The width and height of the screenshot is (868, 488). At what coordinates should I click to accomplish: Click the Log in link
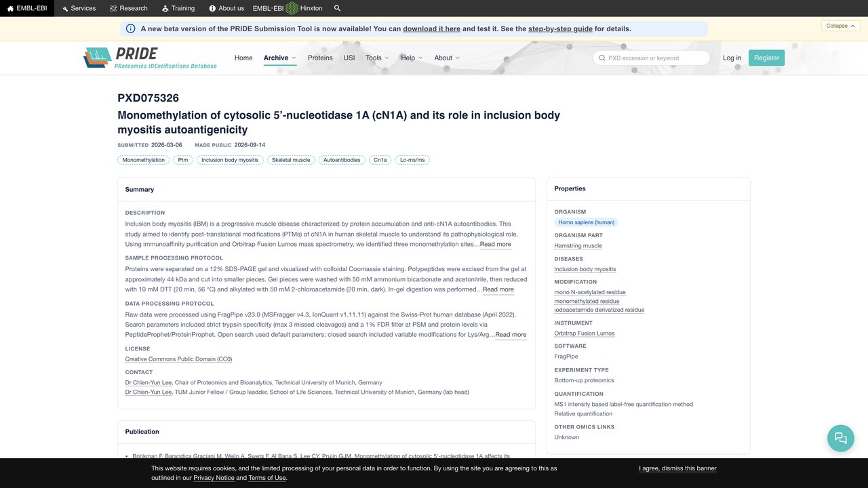click(x=732, y=58)
